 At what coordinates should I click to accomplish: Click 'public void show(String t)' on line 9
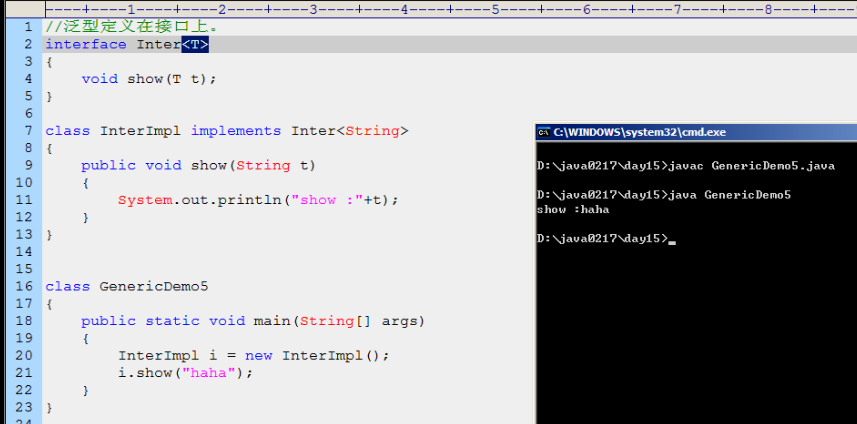[199, 166]
